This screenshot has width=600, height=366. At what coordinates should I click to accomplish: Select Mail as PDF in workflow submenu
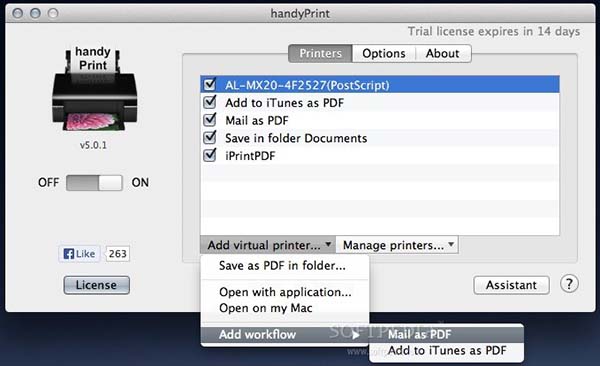pos(446,334)
